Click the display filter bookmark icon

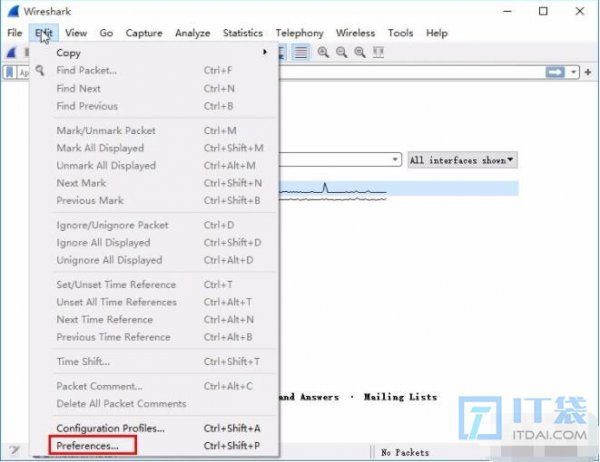tap(10, 72)
